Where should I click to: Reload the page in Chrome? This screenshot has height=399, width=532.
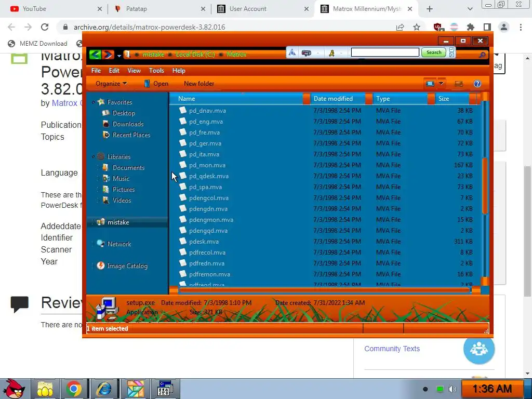click(x=45, y=27)
